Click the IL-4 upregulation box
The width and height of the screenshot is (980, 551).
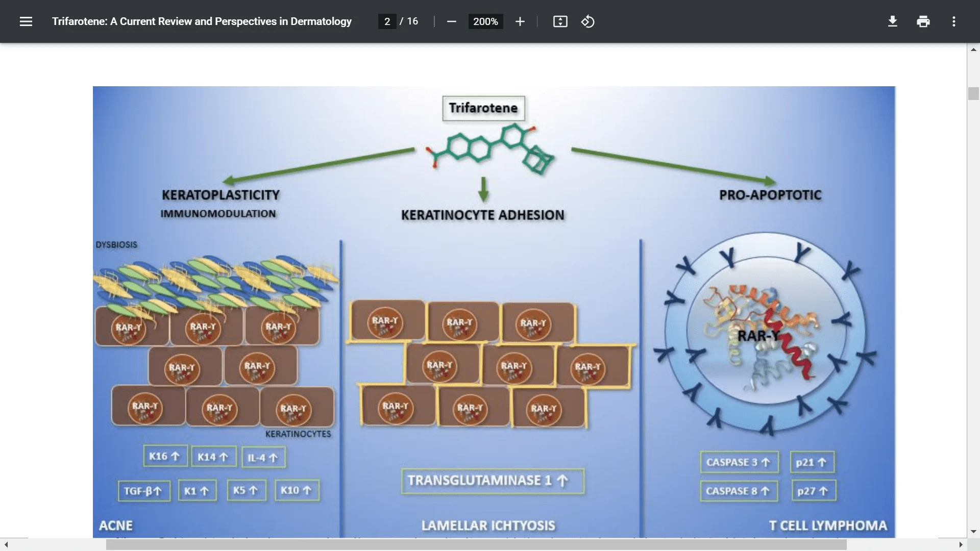click(x=263, y=458)
